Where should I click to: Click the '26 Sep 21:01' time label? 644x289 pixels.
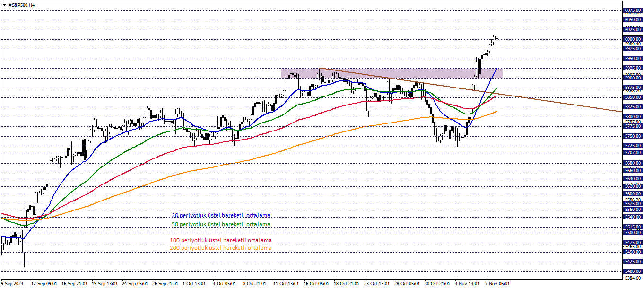pyautogui.click(x=166, y=284)
